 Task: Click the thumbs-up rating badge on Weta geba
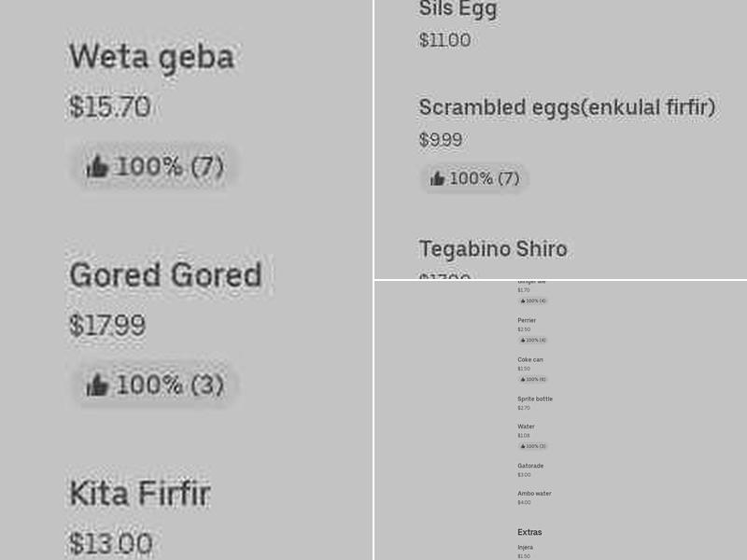(x=153, y=166)
